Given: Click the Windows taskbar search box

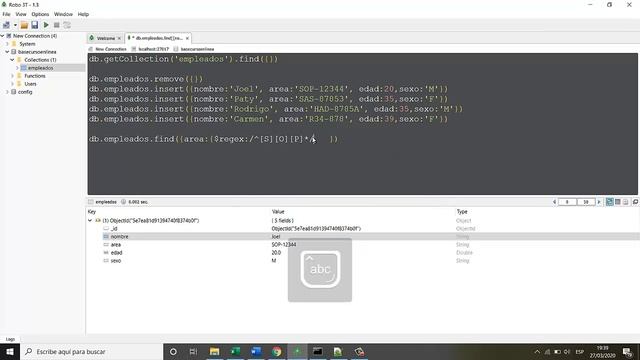Looking at the screenshot, I should (x=91, y=351).
